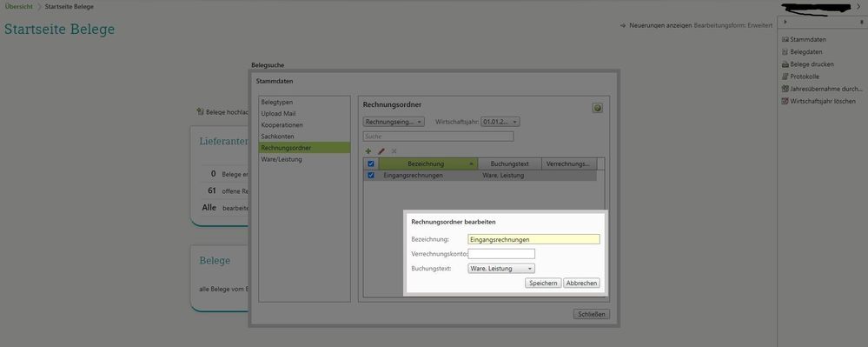Open Belege drucken in the sidebar
The image size is (868, 347).
(x=808, y=64)
